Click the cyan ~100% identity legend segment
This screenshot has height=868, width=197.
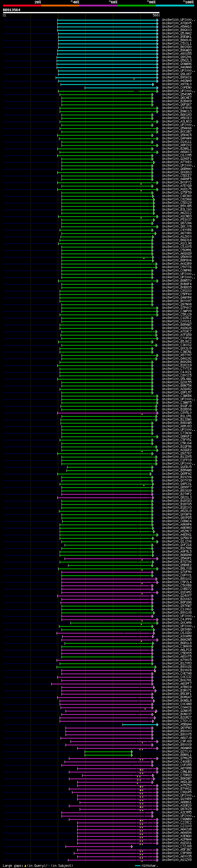pyautogui.click(x=175, y=6)
